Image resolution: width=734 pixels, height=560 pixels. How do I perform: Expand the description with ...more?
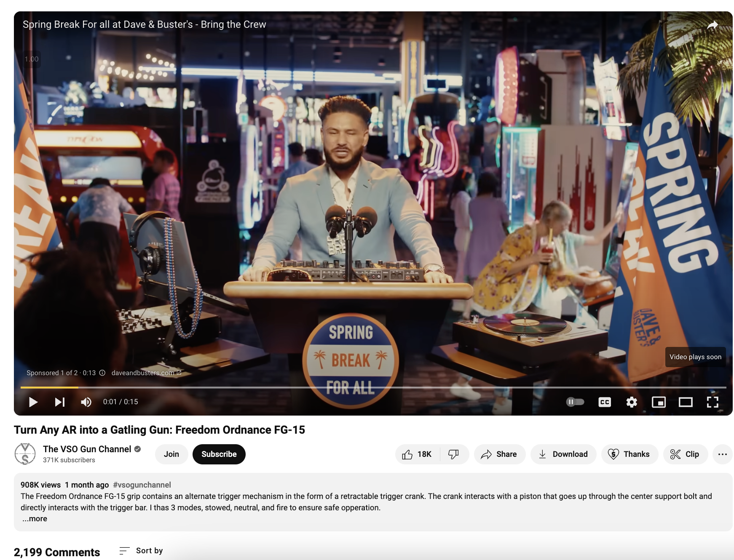coord(35,519)
